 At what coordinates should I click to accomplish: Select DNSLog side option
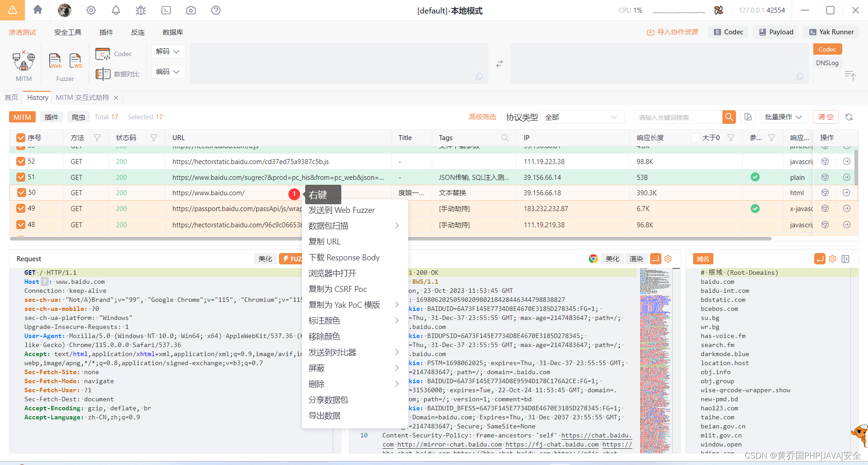click(827, 63)
